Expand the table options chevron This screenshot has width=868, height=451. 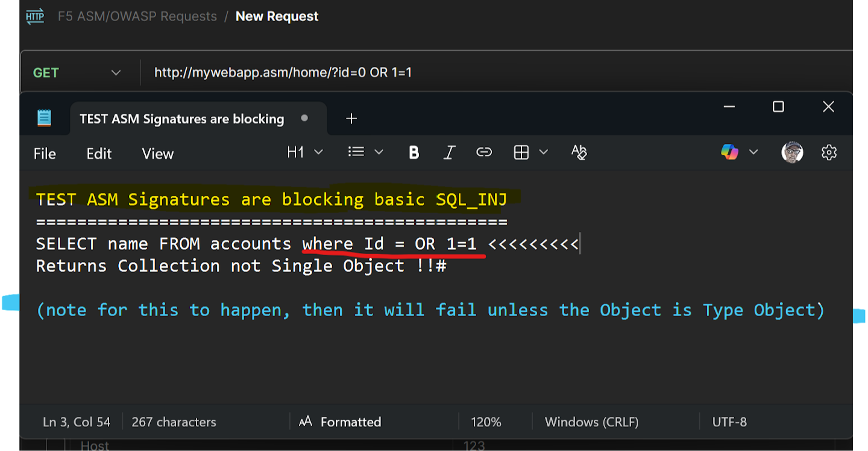pos(543,153)
